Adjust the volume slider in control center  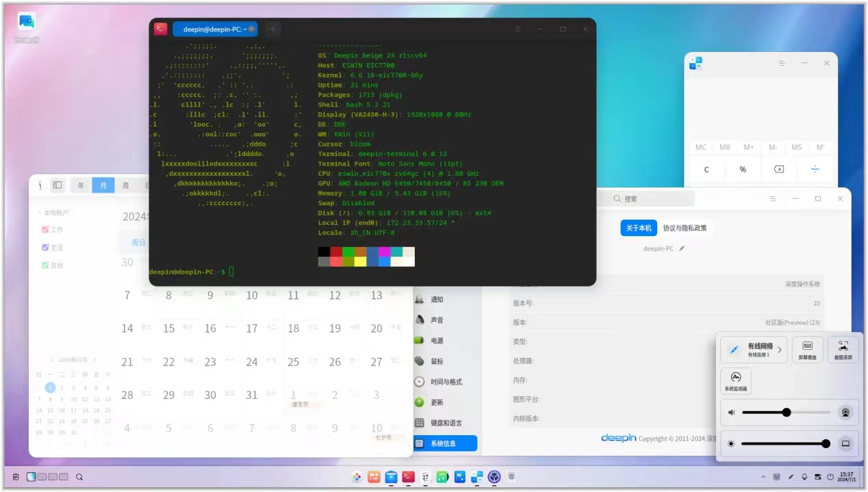point(786,412)
